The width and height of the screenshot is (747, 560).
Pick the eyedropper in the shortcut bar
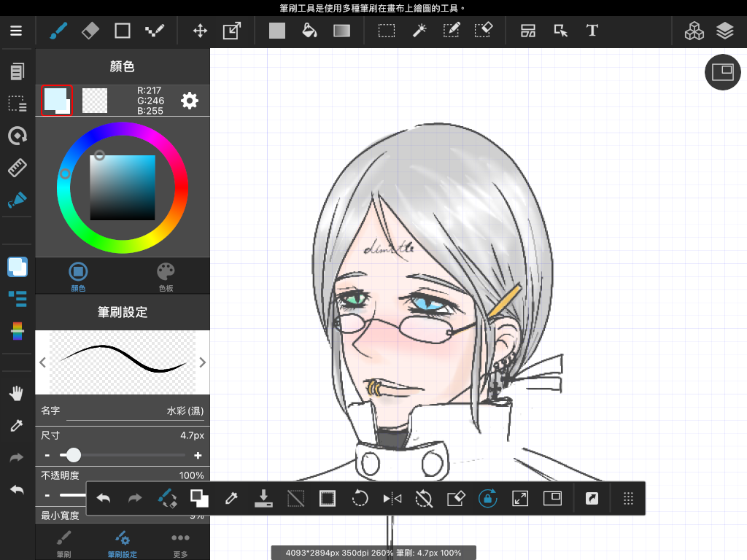[x=231, y=499]
